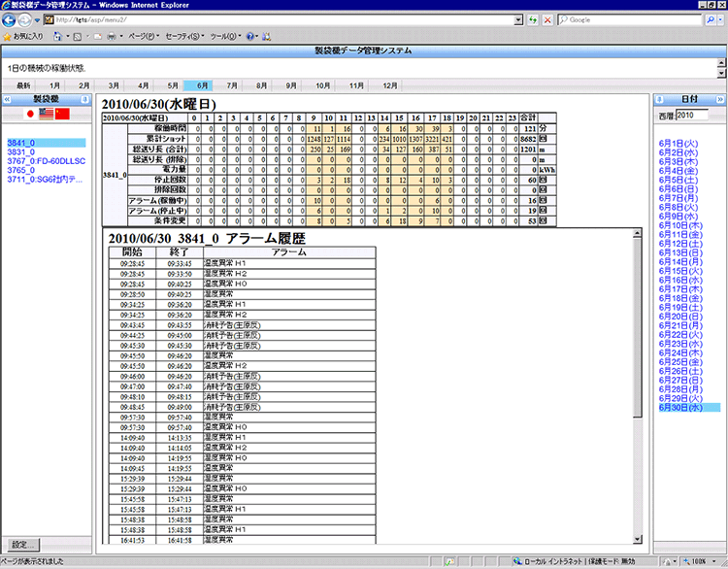Screen dimensions: 728x569
Task: Collapse the 製袋機 panel with double-arrow icon
Action: point(8,99)
